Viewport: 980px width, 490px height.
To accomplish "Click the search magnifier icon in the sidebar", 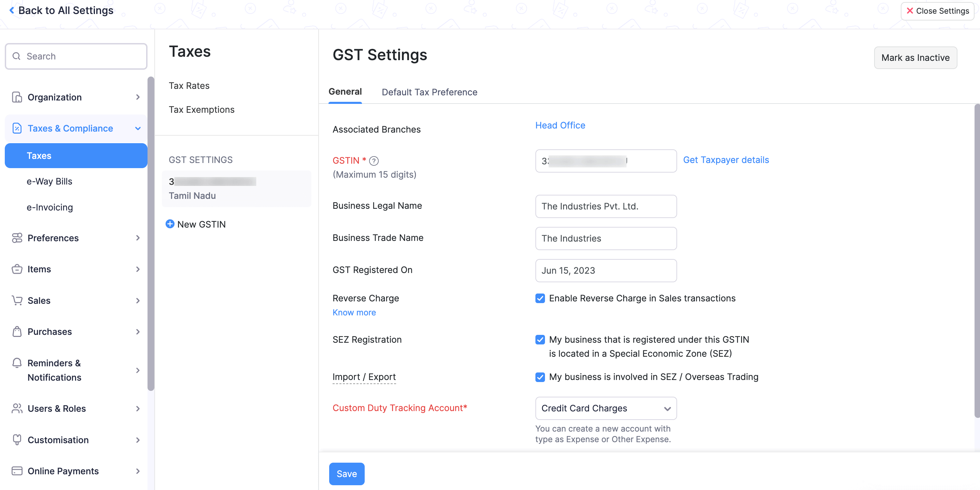I will click(16, 56).
